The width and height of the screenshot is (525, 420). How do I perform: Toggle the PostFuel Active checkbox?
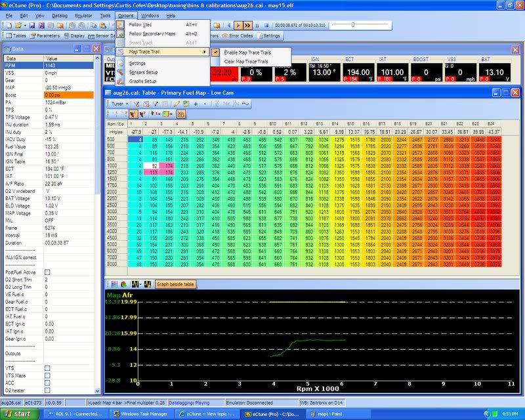tap(47, 272)
